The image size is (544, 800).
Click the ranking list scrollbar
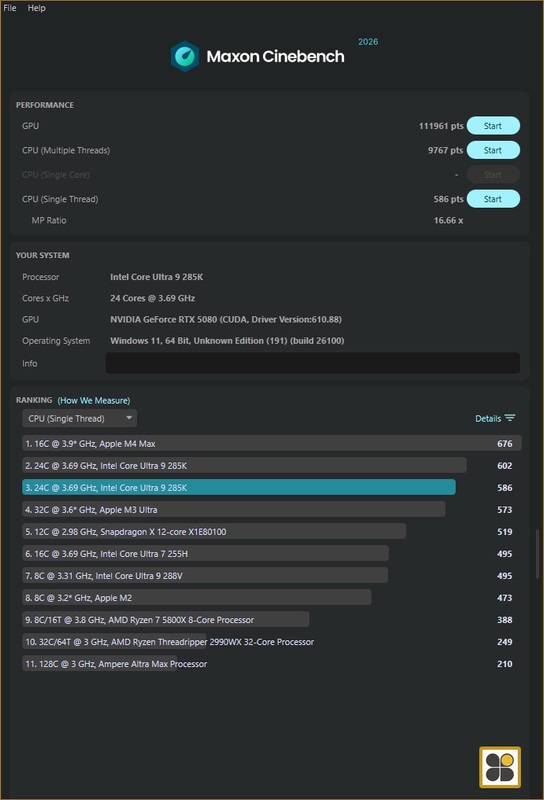point(537,554)
